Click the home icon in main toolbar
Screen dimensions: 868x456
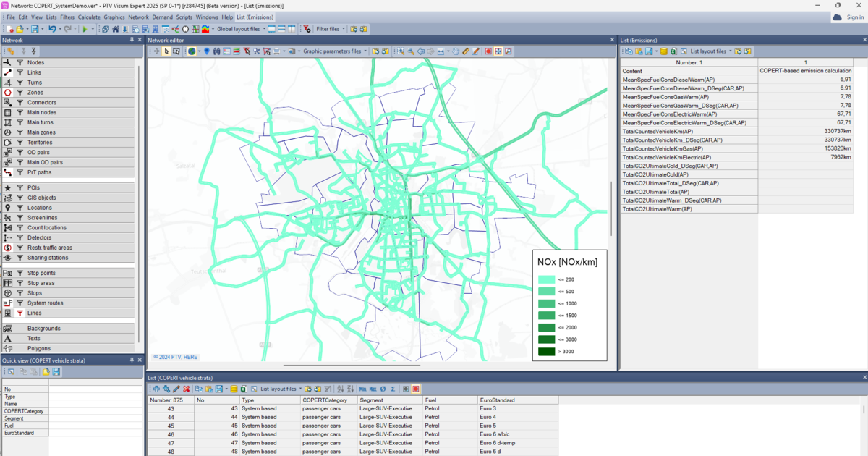point(115,29)
